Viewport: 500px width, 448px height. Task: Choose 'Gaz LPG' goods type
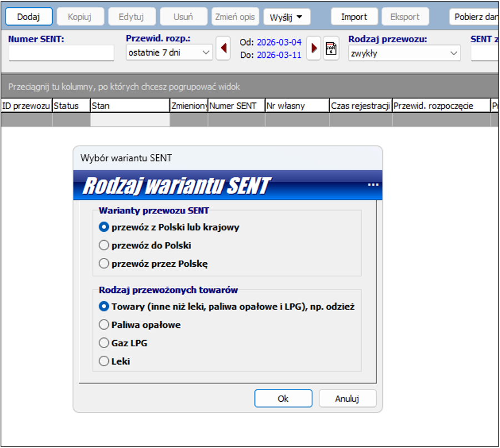coord(104,343)
